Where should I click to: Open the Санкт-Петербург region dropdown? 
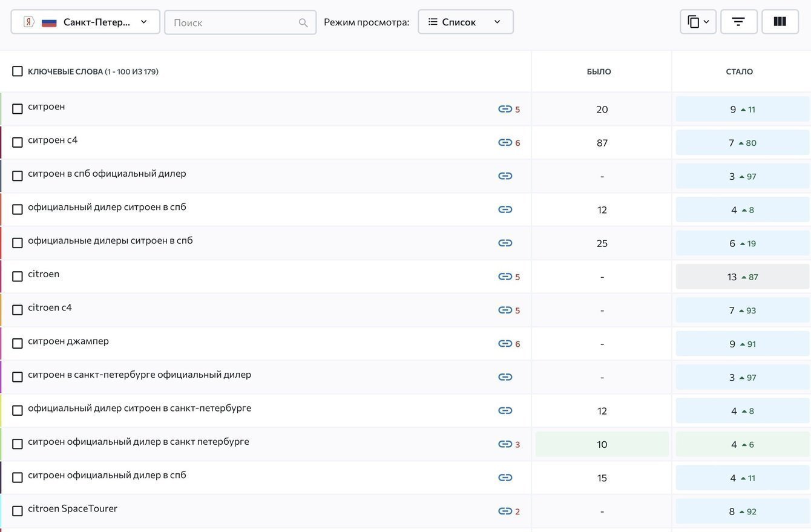(x=85, y=22)
